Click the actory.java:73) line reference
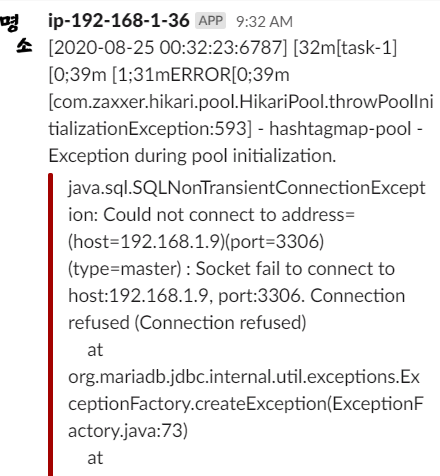The width and height of the screenshot is (440, 476). point(128,431)
